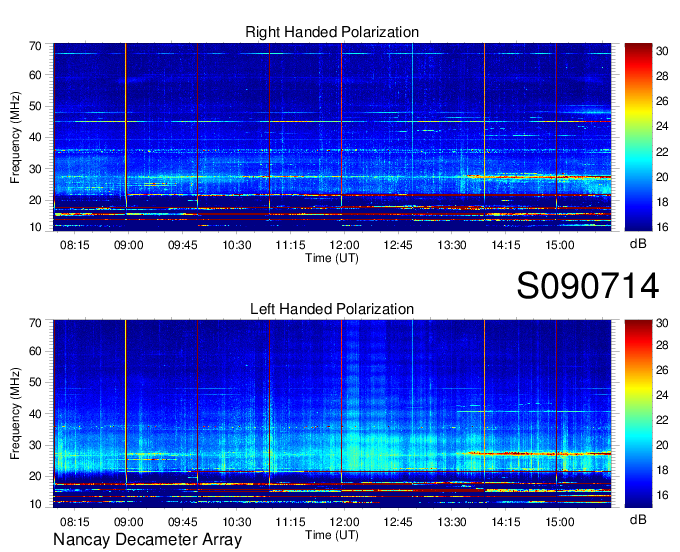The height and width of the screenshot is (552, 680).
Task: Click the 18 dB label on the top colorbar
Action: point(662,202)
